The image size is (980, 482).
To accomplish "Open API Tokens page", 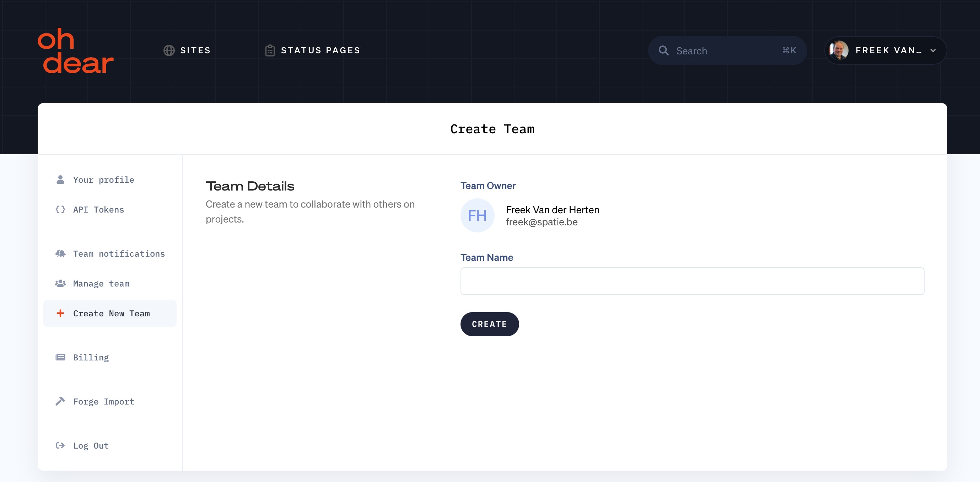I will tap(110, 209).
